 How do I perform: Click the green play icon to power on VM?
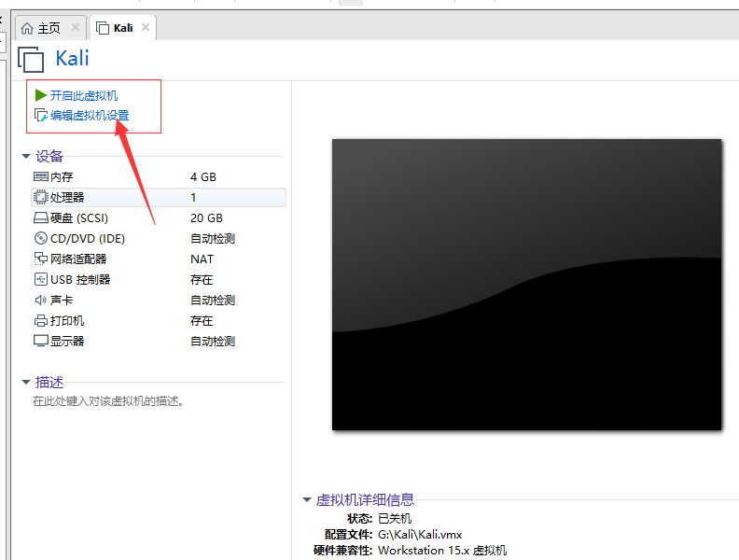tap(40, 96)
